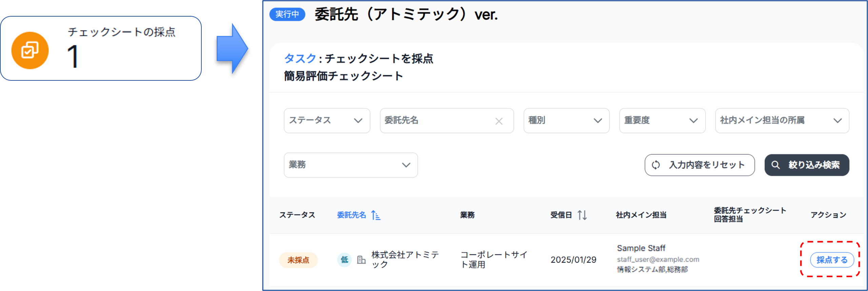Click the アクション column header
Image resolution: width=868 pixels, height=291 pixels.
(828, 215)
